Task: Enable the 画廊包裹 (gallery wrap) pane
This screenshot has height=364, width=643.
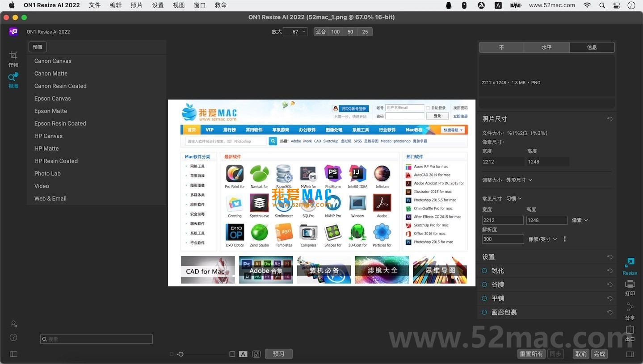Action: pos(484,312)
